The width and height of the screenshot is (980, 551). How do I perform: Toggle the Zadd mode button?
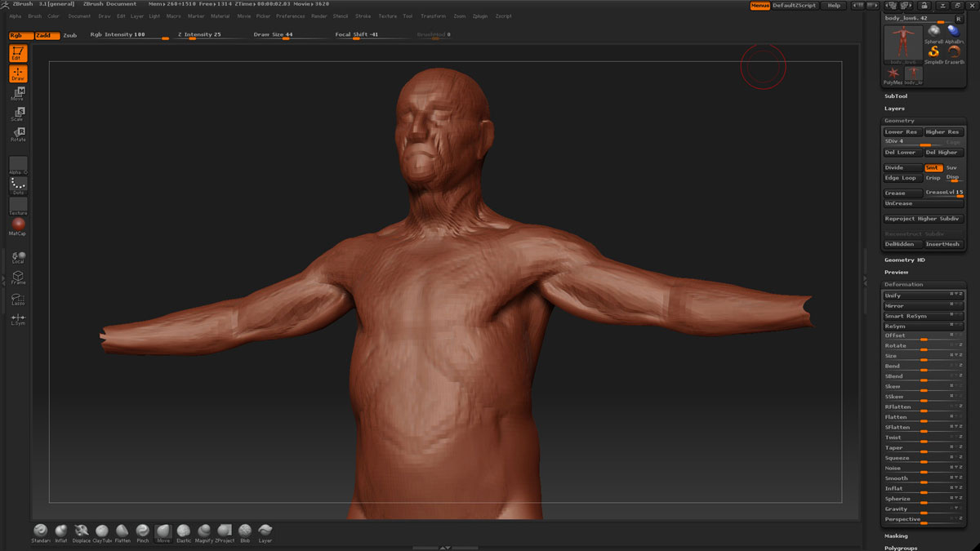pos(47,35)
